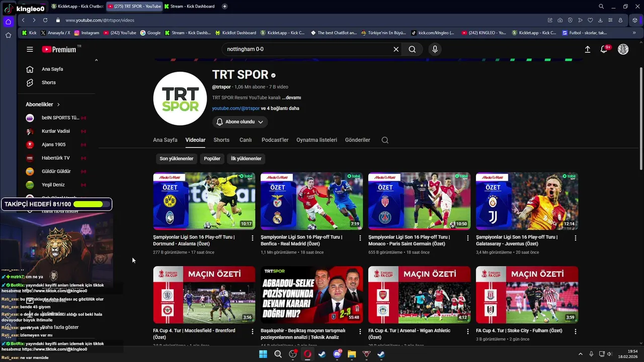Screen dimensions: 644x362
Task: Open the Opera extensions cube icon
Action: 635,20
